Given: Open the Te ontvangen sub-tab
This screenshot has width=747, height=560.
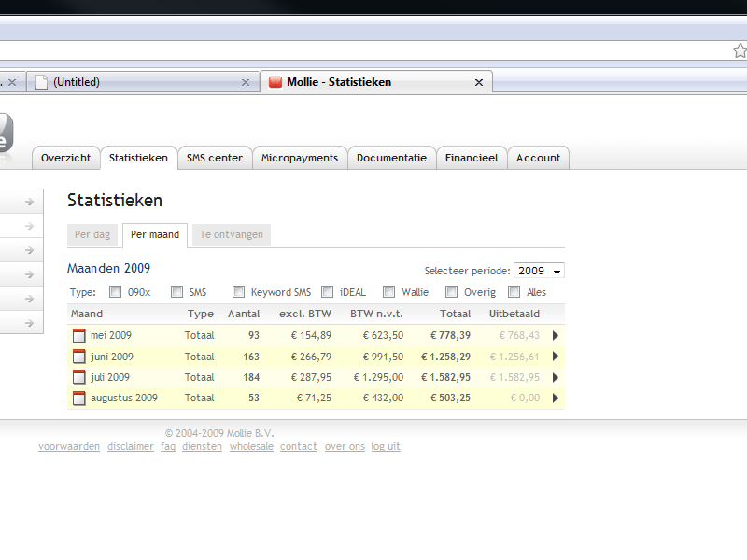Looking at the screenshot, I should 231,235.
